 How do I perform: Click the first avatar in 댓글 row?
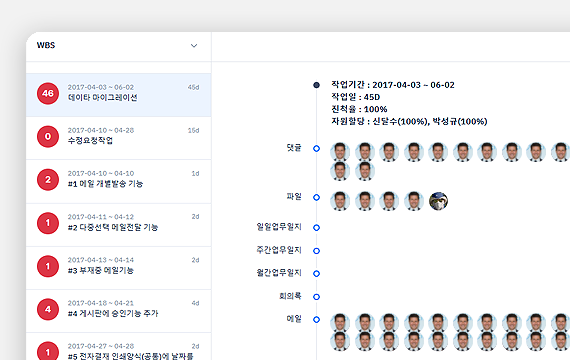(x=340, y=152)
